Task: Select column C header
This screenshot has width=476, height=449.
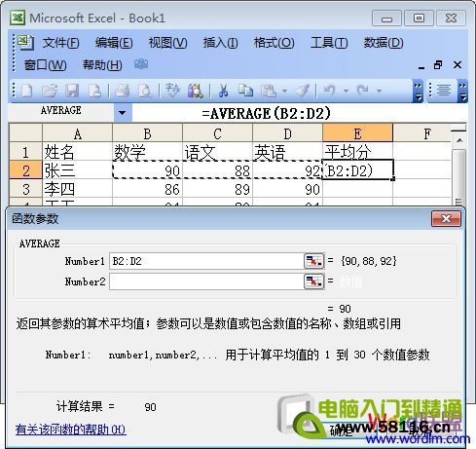Action: 217,133
